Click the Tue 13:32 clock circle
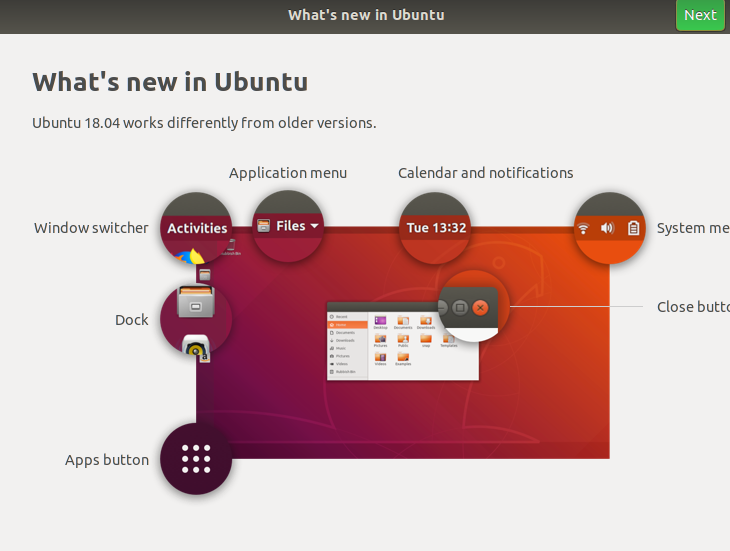The height and width of the screenshot is (551, 730). pos(435,228)
